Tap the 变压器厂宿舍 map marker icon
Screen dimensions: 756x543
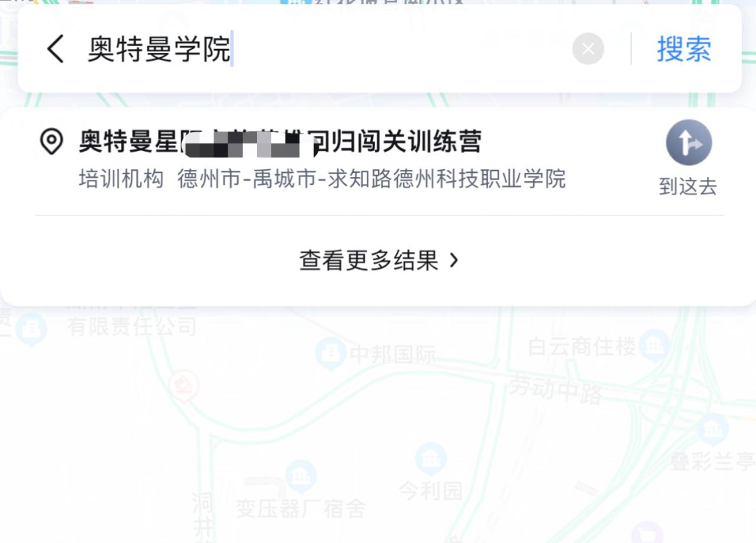301,477
